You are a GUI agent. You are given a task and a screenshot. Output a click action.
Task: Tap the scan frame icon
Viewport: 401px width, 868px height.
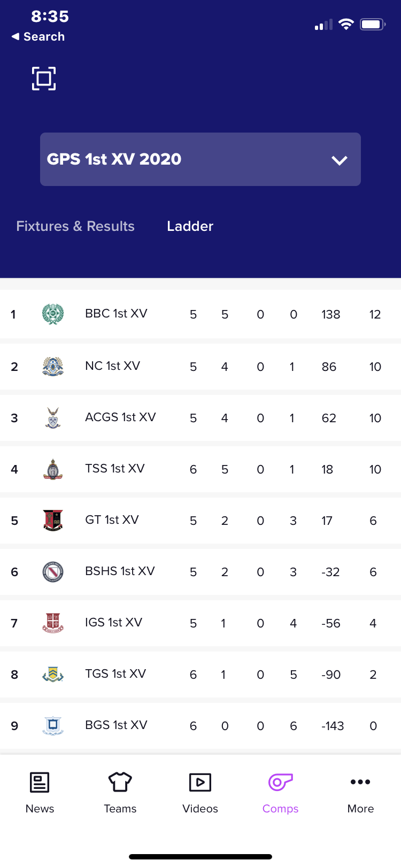pyautogui.click(x=44, y=79)
